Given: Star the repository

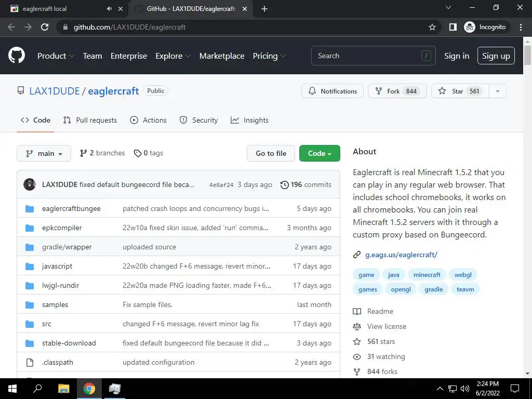Looking at the screenshot, I should point(460,91).
